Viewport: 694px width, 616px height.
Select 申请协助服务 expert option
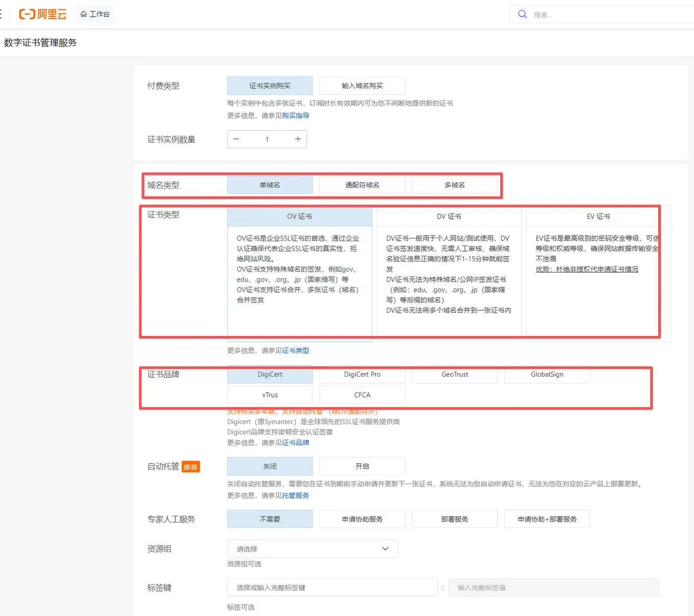pos(362,519)
